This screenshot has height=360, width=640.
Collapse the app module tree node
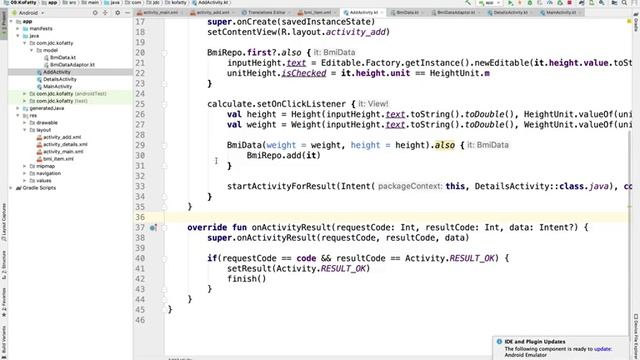click(11, 21)
